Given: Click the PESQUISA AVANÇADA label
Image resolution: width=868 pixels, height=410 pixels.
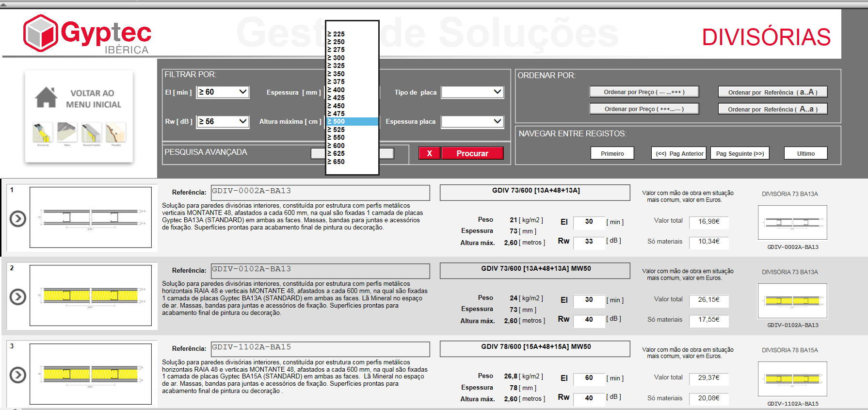Looking at the screenshot, I should click(x=206, y=152).
